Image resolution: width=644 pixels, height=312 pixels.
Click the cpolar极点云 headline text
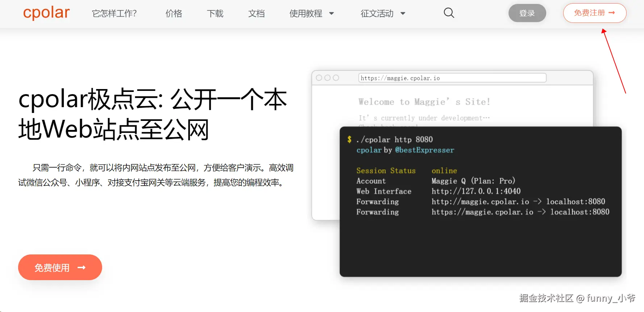tap(152, 114)
